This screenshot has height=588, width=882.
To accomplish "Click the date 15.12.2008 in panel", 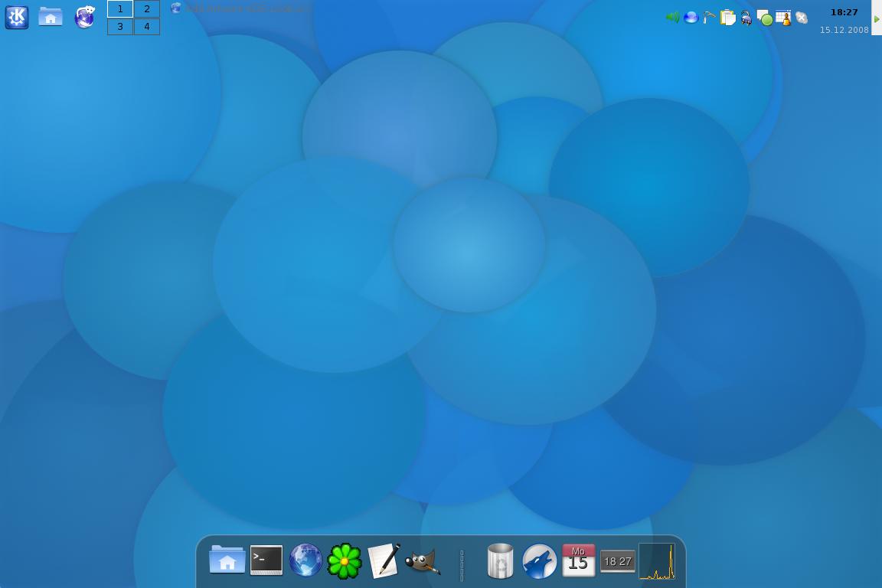I will click(844, 30).
